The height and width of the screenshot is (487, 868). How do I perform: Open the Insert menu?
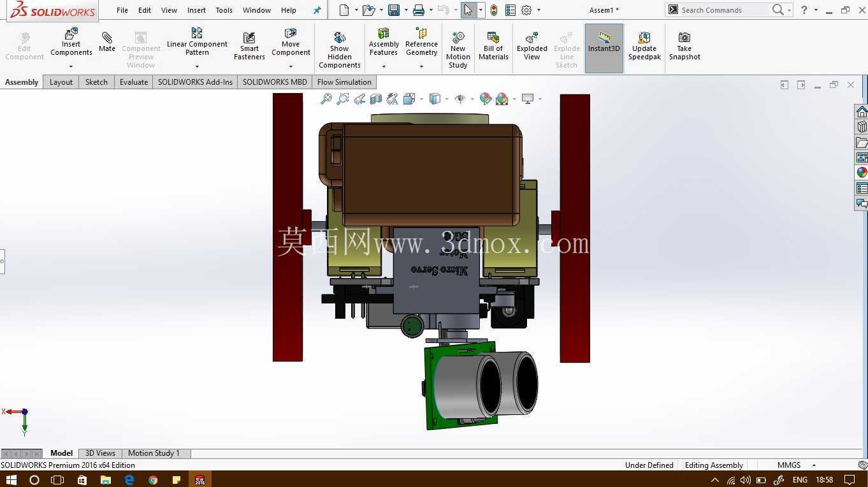coord(196,10)
